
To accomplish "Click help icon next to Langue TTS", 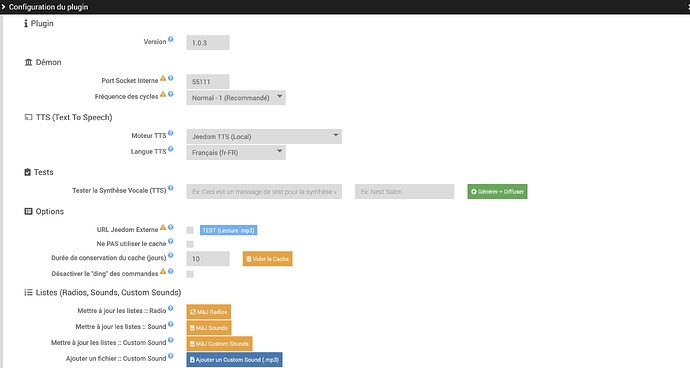I will (171, 149).
